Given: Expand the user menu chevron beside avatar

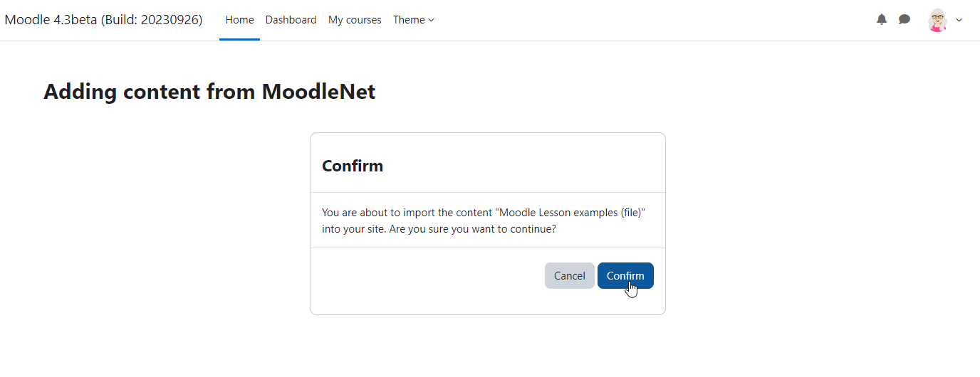Looking at the screenshot, I should click(x=959, y=20).
